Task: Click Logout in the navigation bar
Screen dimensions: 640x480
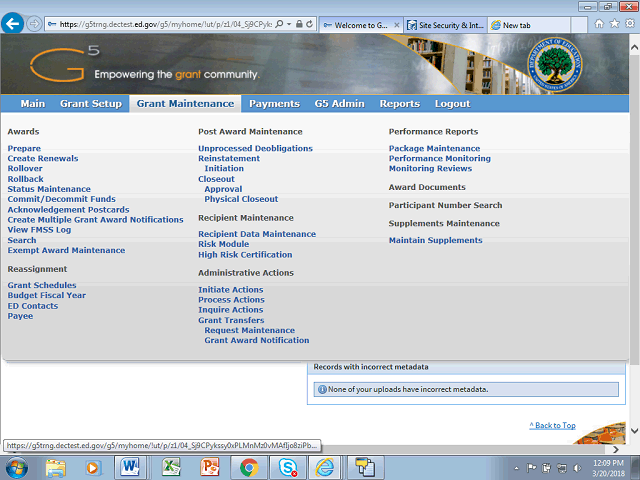Action: (453, 104)
